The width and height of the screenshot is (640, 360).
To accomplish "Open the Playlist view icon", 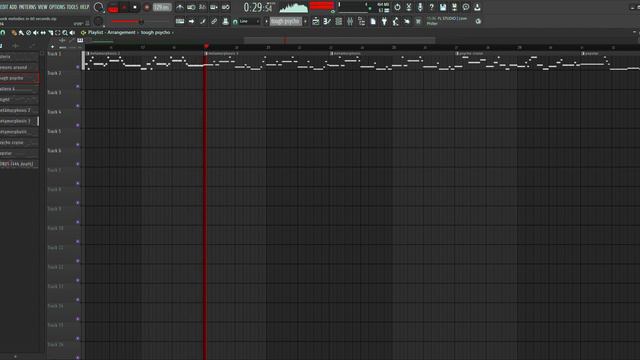I will click(x=316, y=21).
